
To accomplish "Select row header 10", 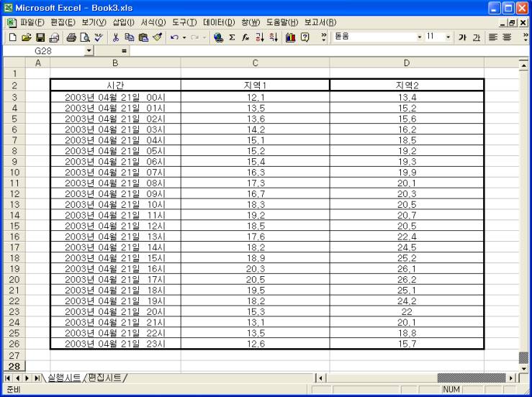I will [x=12, y=173].
